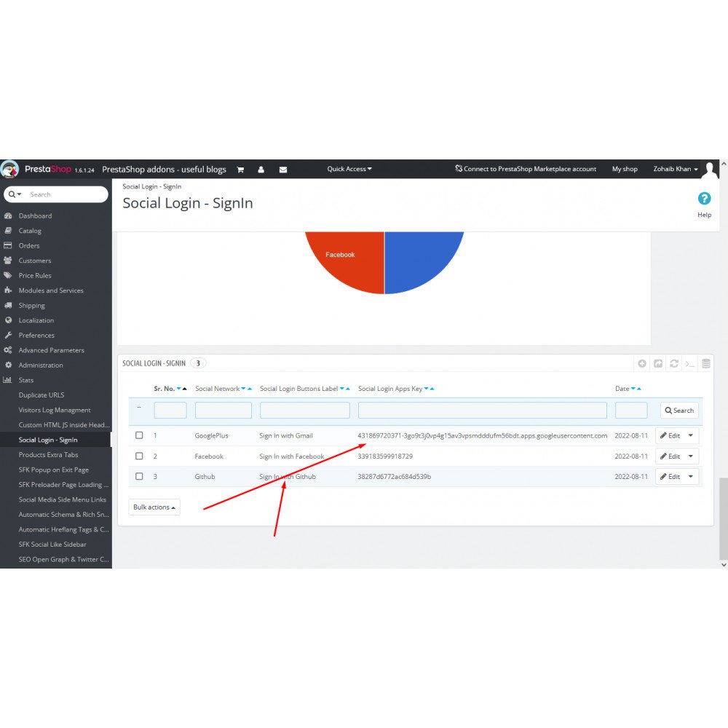This screenshot has width=728, height=728.
Task: Open the Edit dropdown arrow for GooglePlus row
Action: point(691,435)
